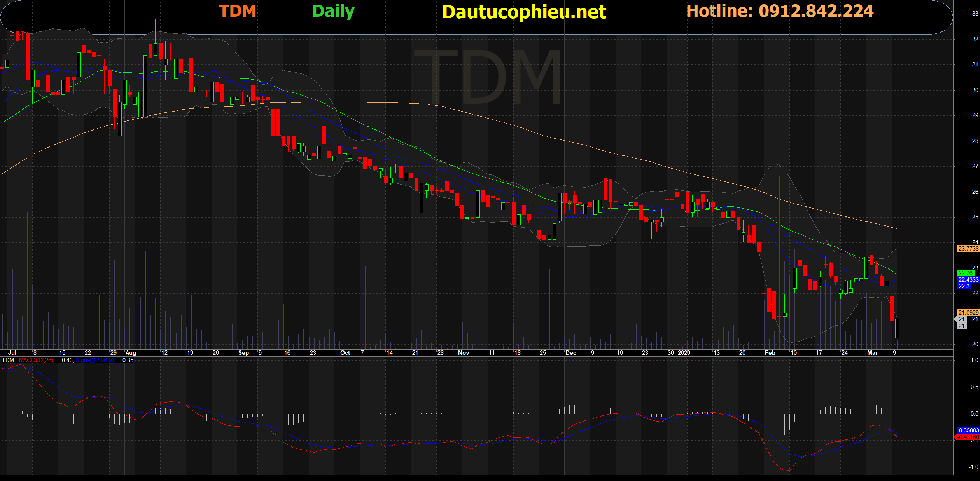Select the Oct marker on date axis
The image size is (980, 481).
345,353
